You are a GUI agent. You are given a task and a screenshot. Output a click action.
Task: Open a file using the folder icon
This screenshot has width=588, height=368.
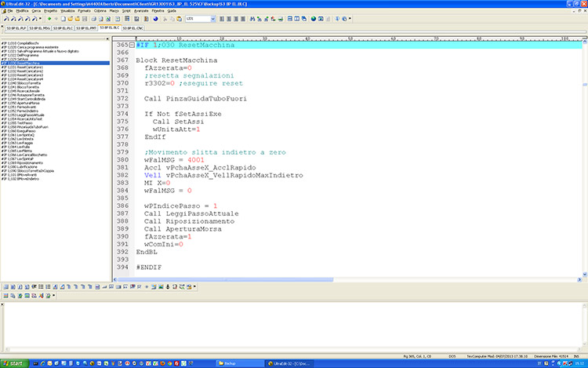point(70,19)
